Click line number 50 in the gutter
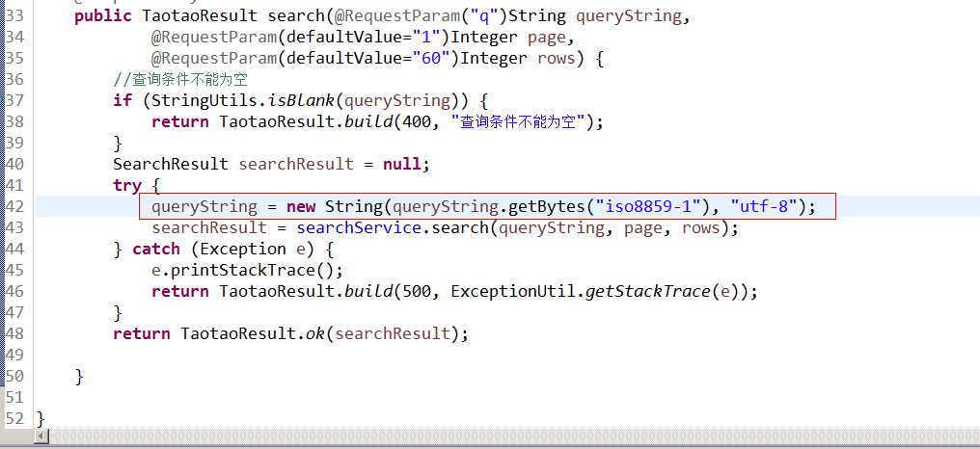 click(x=14, y=377)
